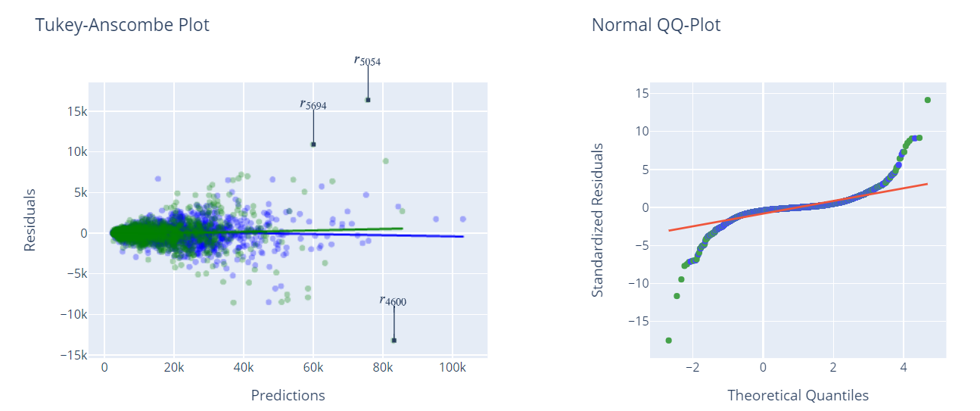This screenshot has height=411, width=980.
Task: Click the Predictions axis label
Action: click(288, 395)
